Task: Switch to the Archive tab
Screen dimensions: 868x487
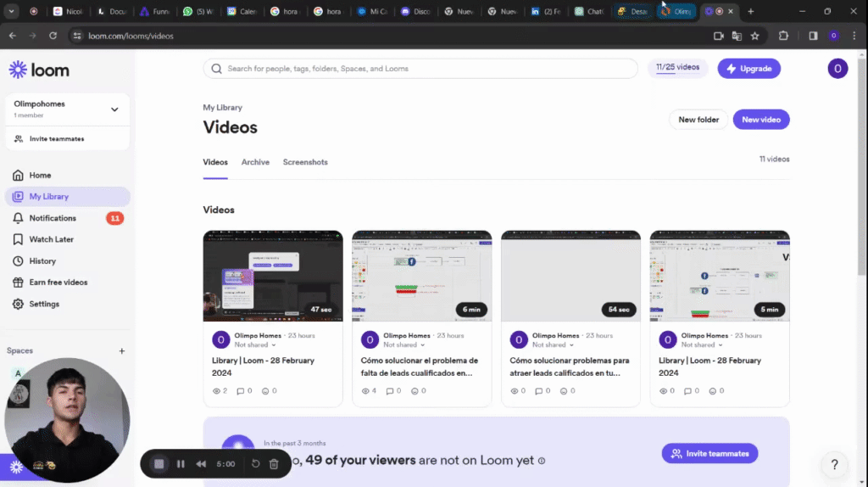Action: [x=255, y=162]
